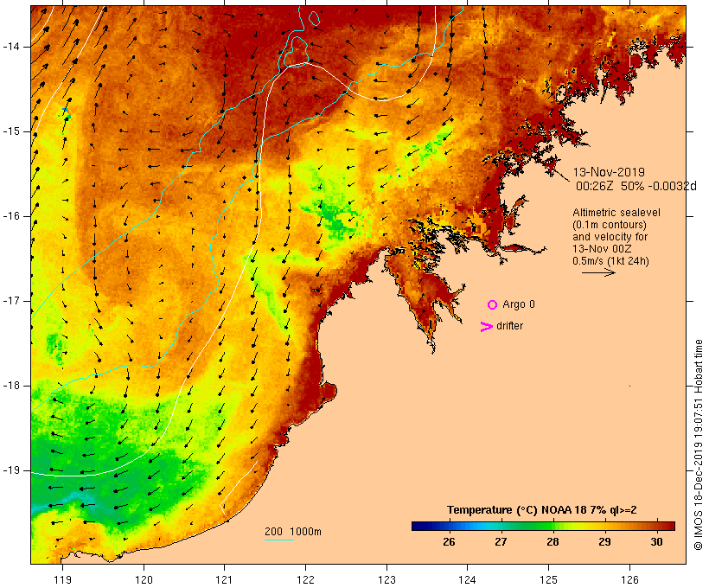
Task: Click the dark blue end of temperature colorbar
Action: [x=419, y=526]
